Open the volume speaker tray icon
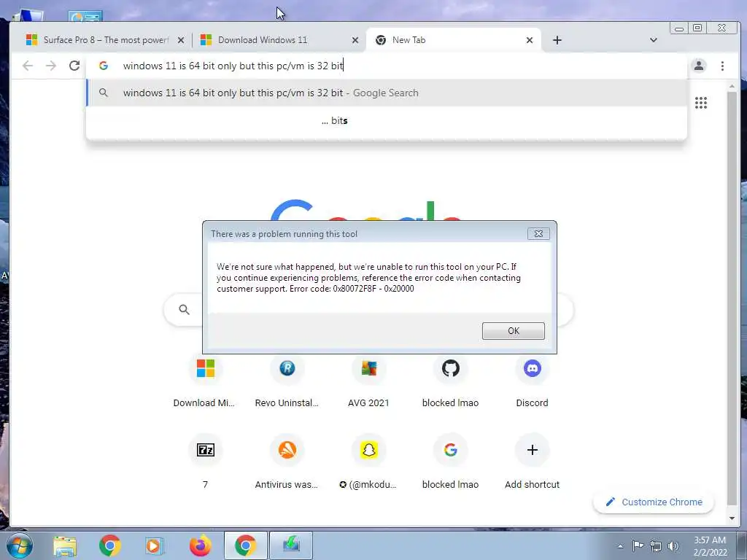The height and width of the screenshot is (560, 747). pos(673,546)
